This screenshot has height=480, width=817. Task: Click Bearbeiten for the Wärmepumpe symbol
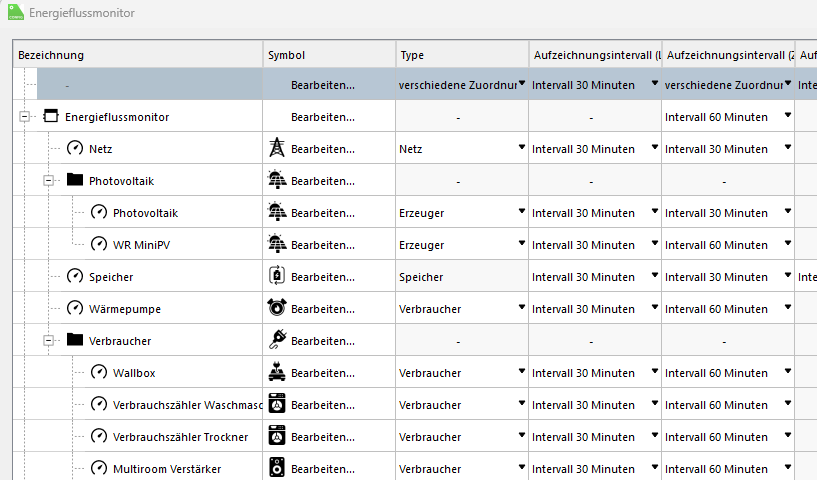click(322, 309)
